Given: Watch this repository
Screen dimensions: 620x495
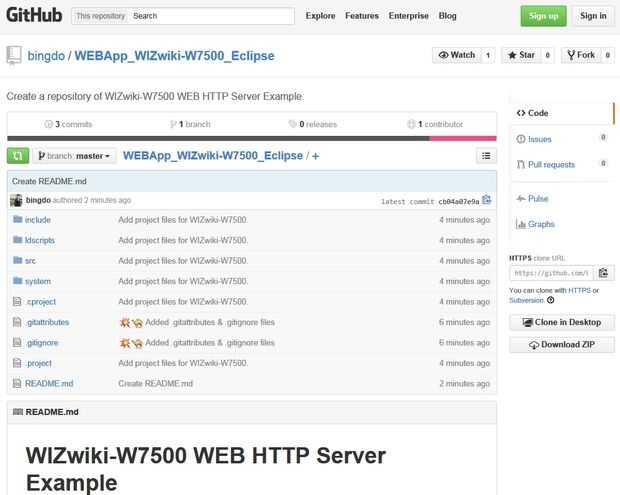Looking at the screenshot, I should click(x=457, y=55).
